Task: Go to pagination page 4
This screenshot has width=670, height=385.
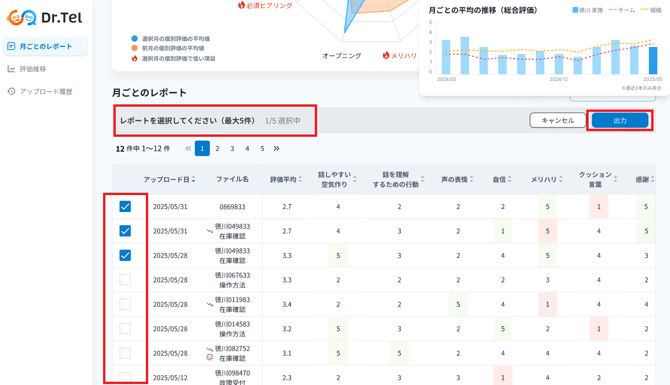Action: click(x=247, y=148)
